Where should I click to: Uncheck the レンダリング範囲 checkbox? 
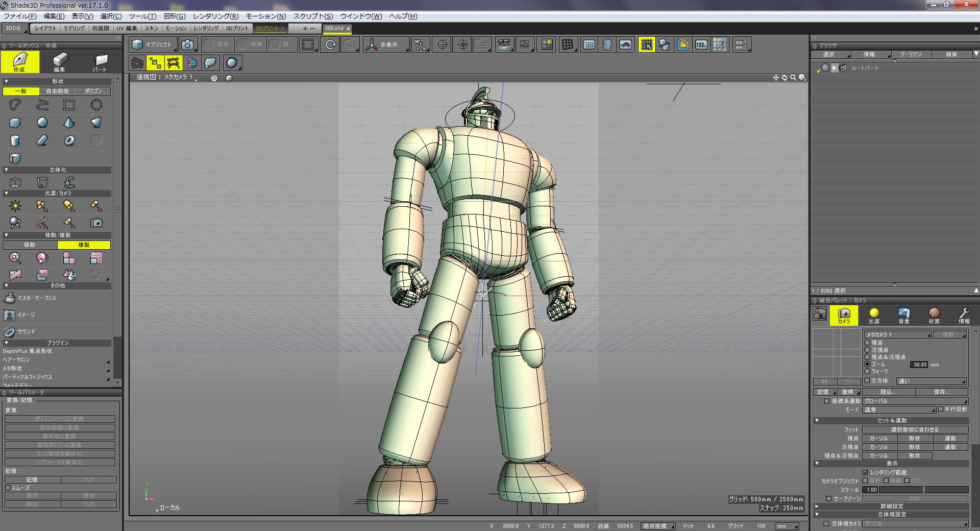(x=865, y=472)
